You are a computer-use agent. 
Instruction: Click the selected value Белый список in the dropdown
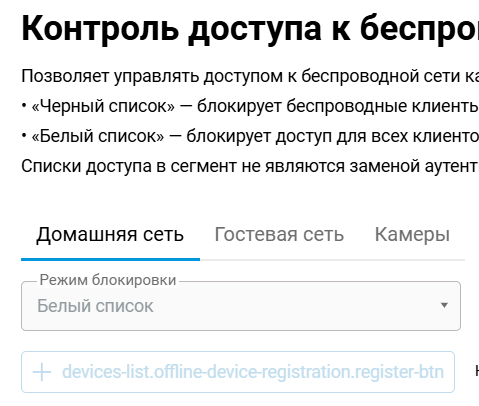tap(95, 306)
